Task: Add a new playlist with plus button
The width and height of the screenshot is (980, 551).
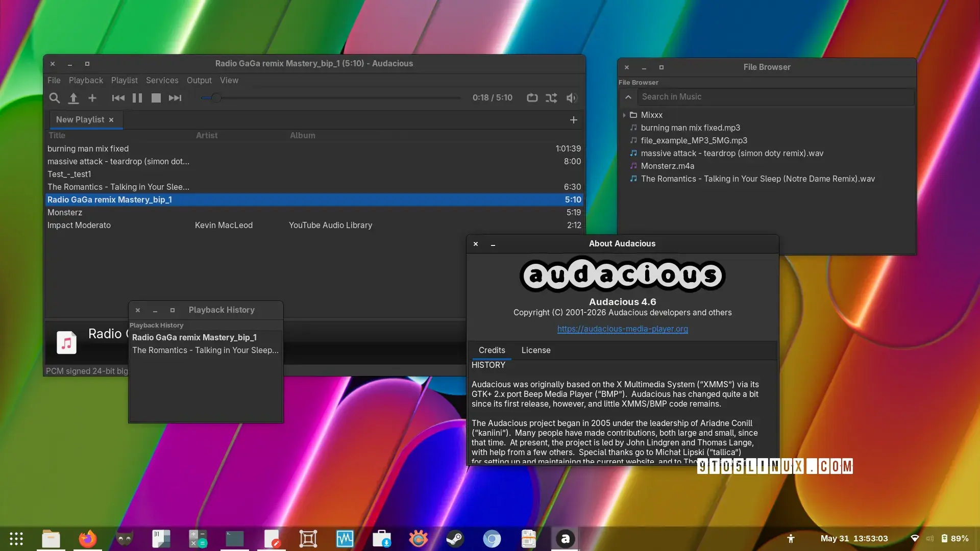Action: (574, 120)
